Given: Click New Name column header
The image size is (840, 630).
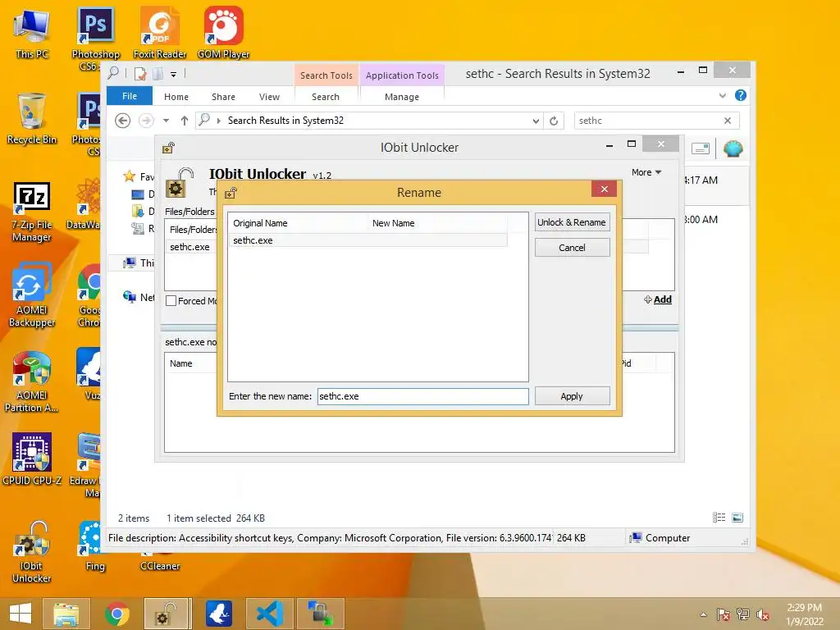Looking at the screenshot, I should point(437,223).
